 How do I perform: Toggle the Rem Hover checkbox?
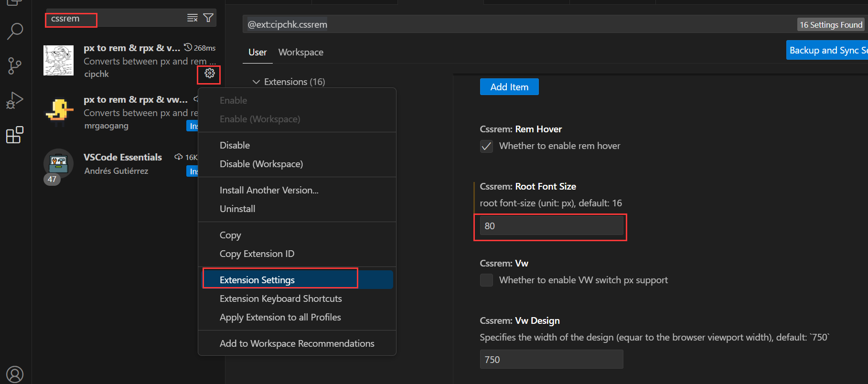pyautogui.click(x=486, y=146)
